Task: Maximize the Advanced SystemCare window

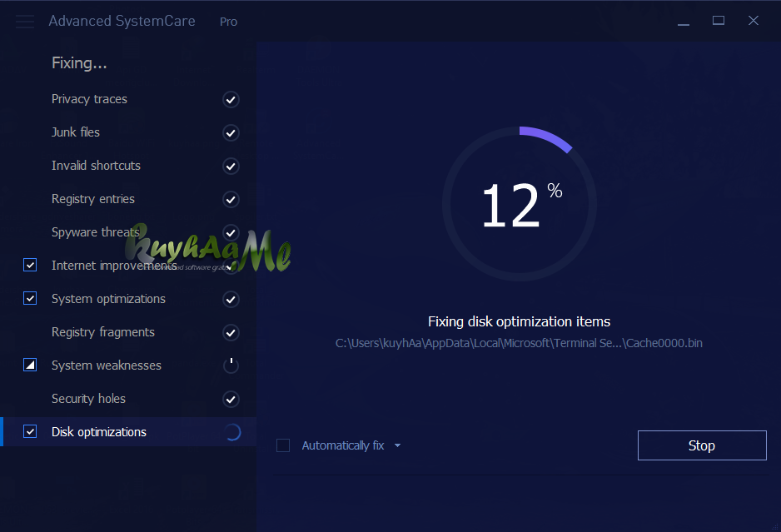Action: click(x=719, y=21)
